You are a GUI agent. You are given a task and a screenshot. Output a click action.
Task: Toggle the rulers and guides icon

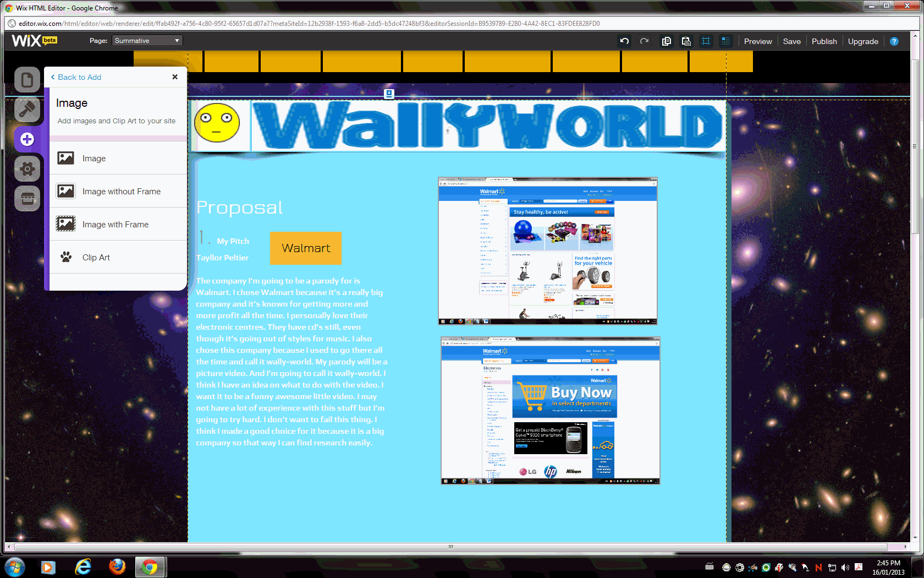click(x=706, y=41)
